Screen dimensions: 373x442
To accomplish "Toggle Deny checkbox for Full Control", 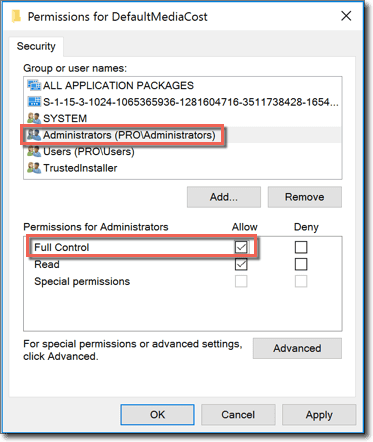I will tap(301, 247).
